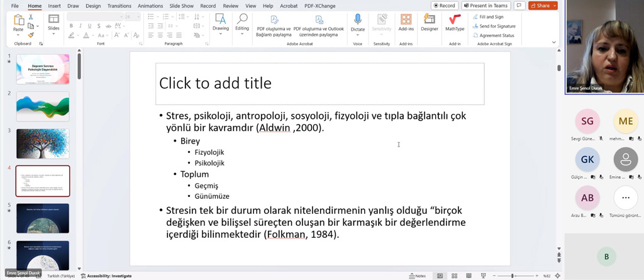Collapse the ribbon with the chevron

tap(554, 43)
